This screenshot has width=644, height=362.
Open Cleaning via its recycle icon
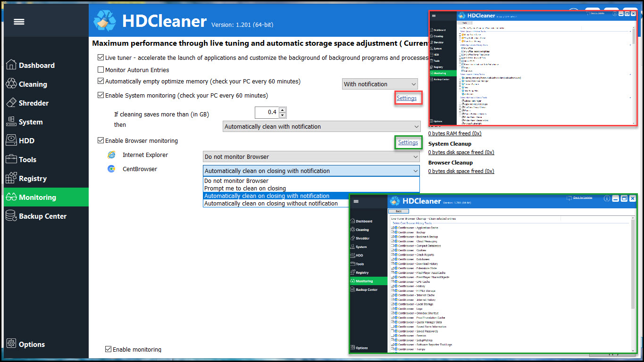[x=11, y=84]
